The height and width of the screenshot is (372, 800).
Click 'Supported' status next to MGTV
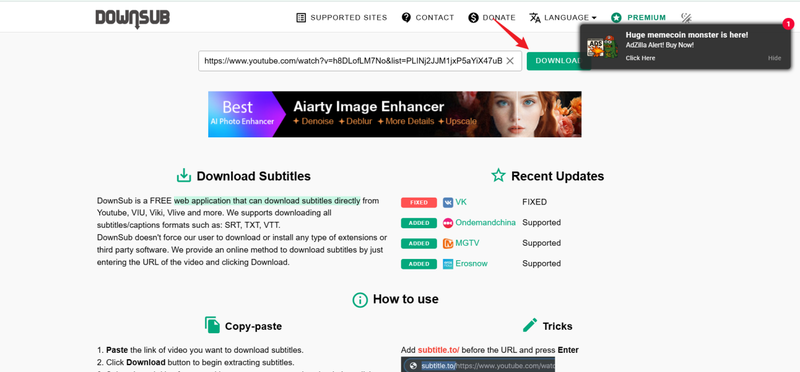tap(541, 243)
